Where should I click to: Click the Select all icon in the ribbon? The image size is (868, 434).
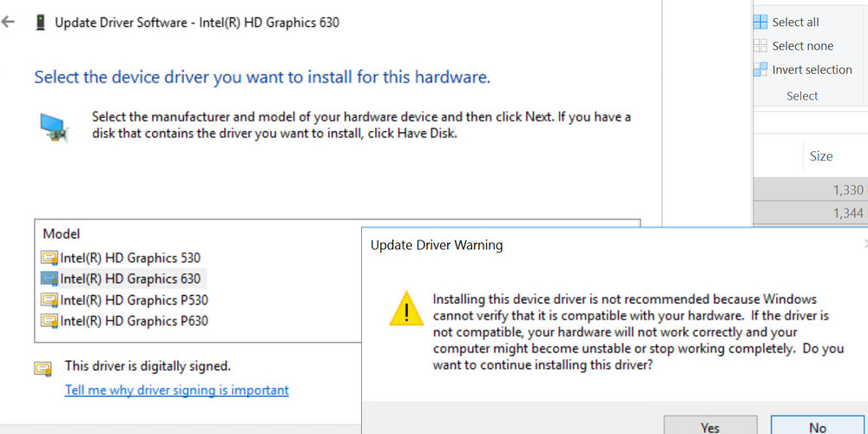coord(760,23)
